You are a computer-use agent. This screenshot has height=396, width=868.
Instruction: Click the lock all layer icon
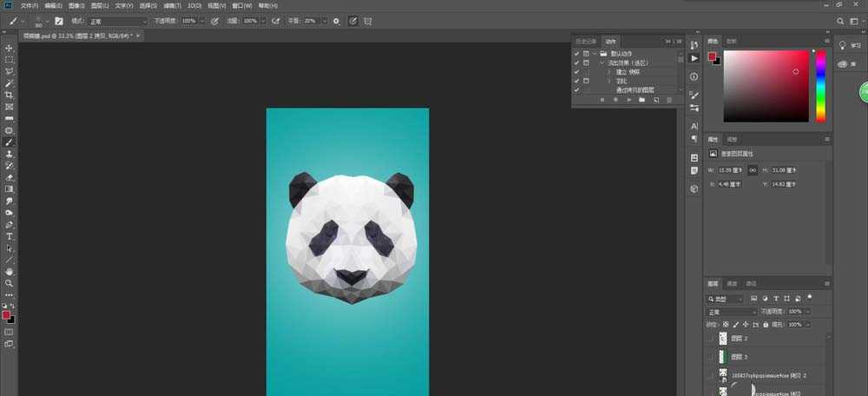767,324
